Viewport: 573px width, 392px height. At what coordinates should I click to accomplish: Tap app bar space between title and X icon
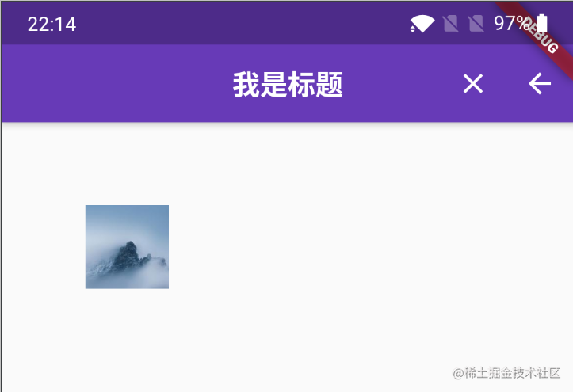[x=403, y=84]
